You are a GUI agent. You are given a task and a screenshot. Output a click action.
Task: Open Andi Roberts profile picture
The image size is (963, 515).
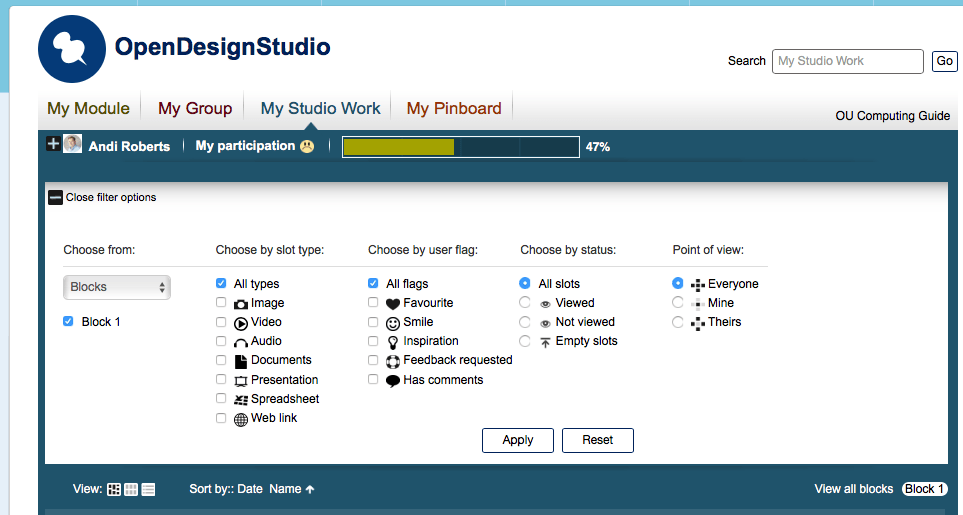click(x=72, y=144)
